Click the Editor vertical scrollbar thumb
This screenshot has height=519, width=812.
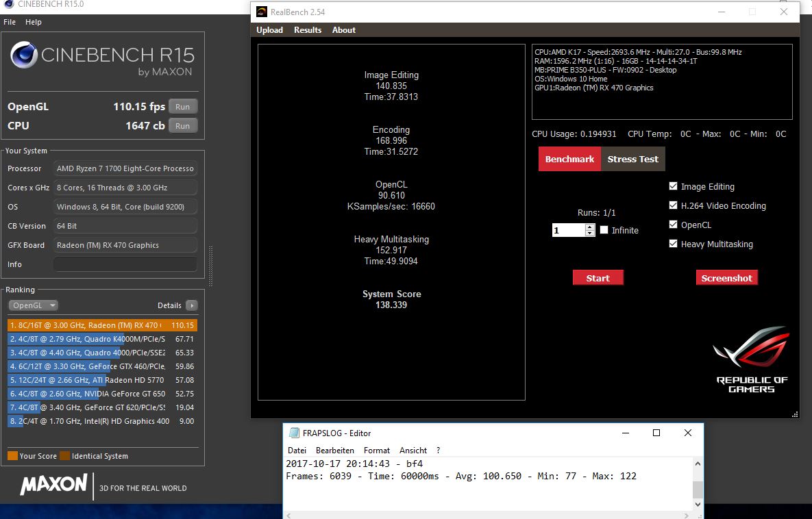698,489
